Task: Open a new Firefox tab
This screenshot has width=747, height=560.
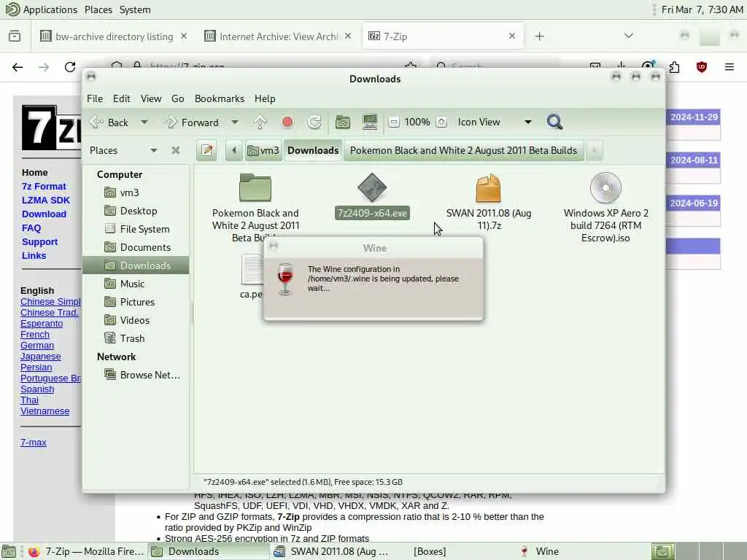Action: [539, 36]
